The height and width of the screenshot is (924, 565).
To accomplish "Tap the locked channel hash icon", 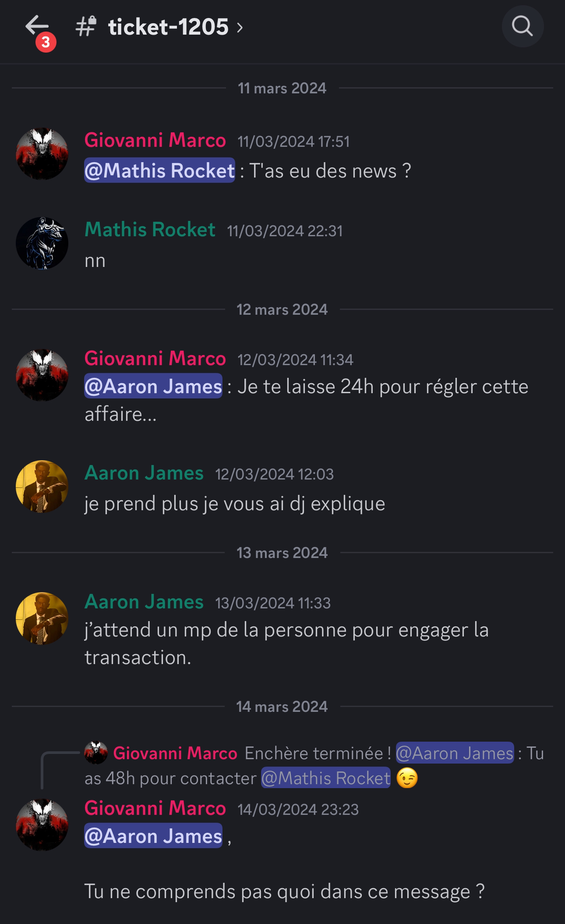I will coord(86,26).
